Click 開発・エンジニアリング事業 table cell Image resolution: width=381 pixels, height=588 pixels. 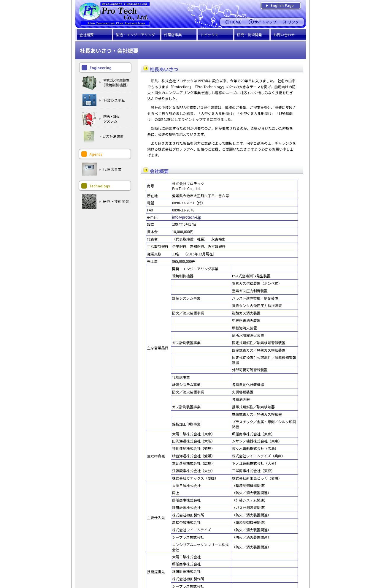(201, 269)
